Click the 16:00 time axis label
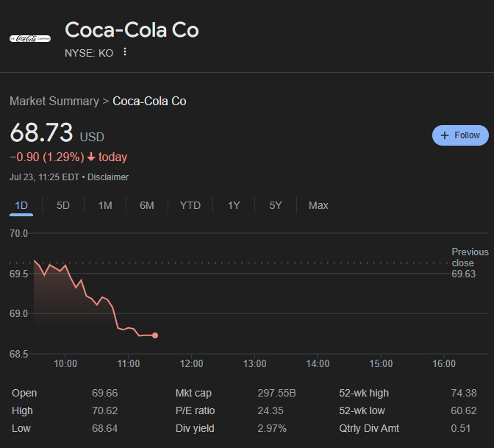494x448 pixels. point(444,364)
